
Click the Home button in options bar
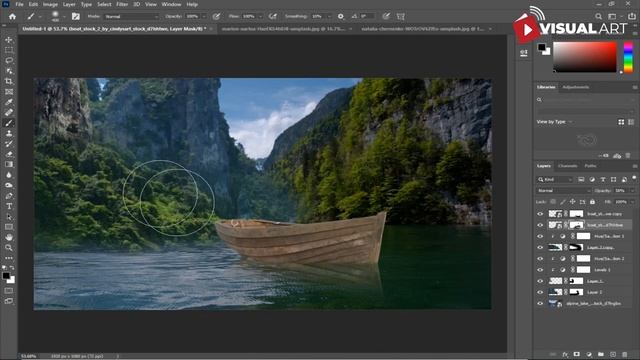pos(12,16)
